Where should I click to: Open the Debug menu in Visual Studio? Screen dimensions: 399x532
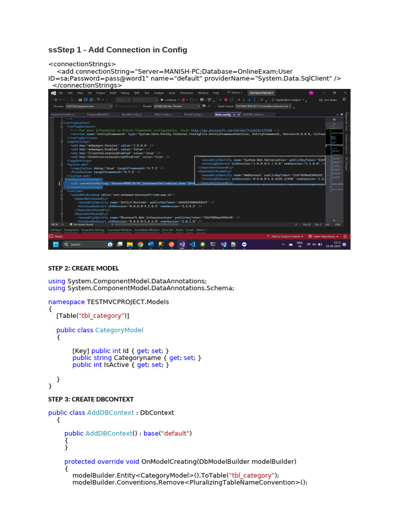point(125,92)
